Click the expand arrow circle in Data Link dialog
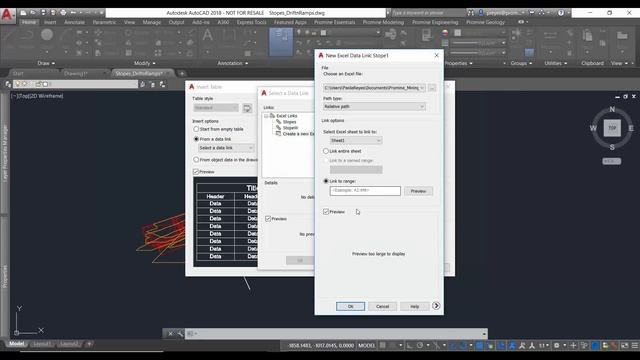This screenshot has height=360, width=640. [436, 306]
